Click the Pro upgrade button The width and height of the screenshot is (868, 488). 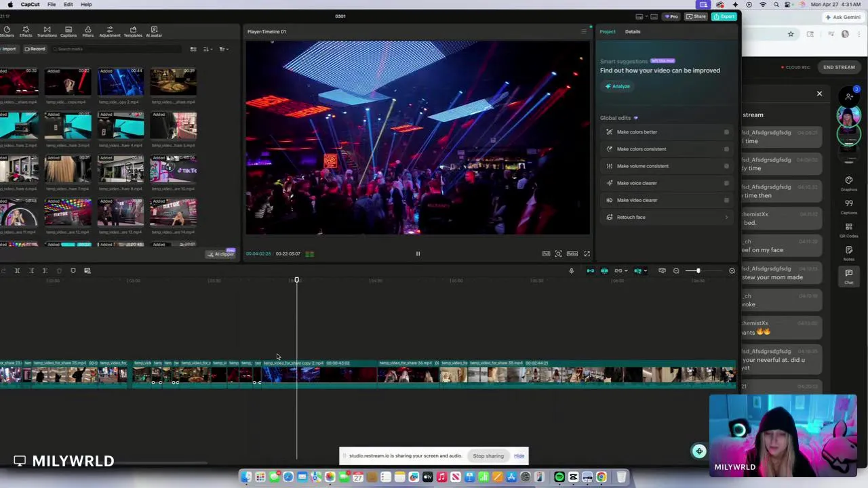click(x=671, y=16)
